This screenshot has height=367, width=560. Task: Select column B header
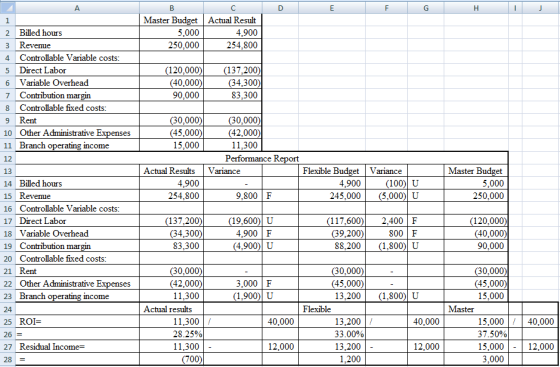tap(171, 7)
